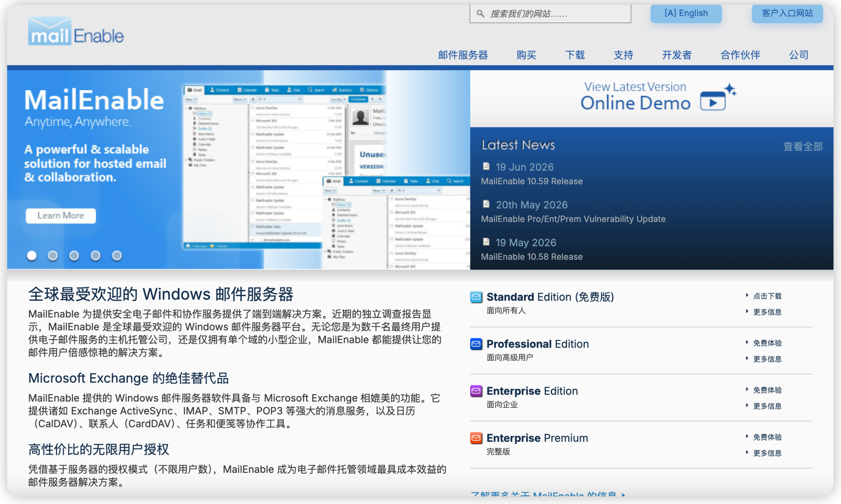Image resolution: width=841 pixels, height=504 pixels.
Task: Open the 邮件服务器 menu
Action: coord(463,55)
